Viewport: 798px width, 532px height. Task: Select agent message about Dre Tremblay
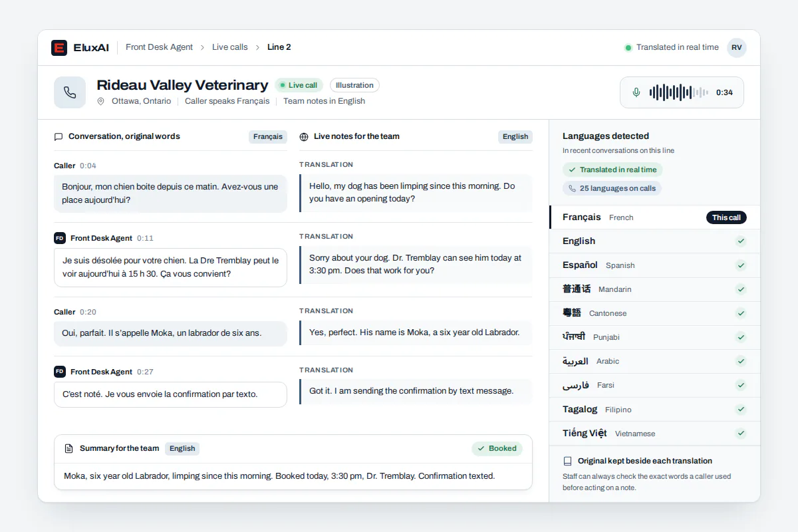170,267
